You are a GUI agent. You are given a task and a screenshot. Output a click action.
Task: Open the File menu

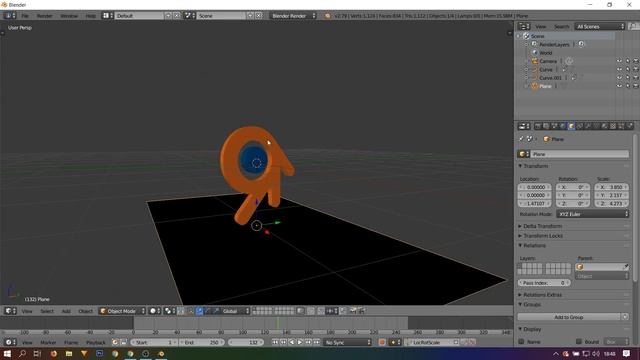tap(25, 16)
